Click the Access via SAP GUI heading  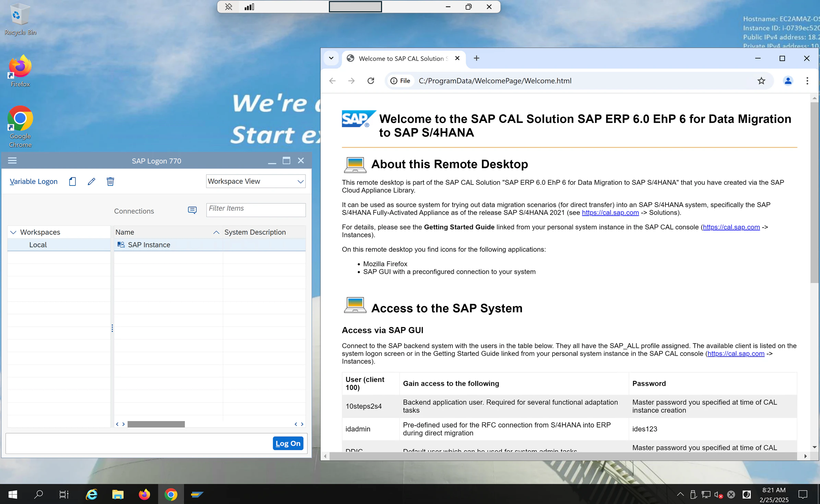coord(382,330)
